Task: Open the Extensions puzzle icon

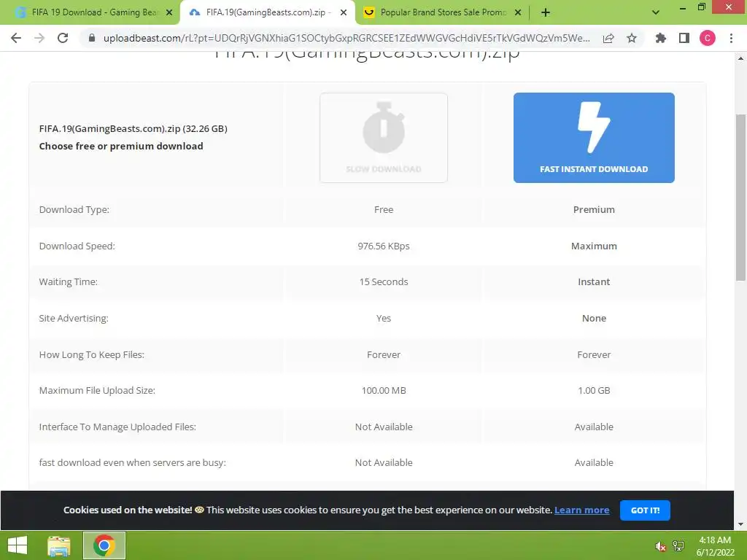Action: (661, 38)
